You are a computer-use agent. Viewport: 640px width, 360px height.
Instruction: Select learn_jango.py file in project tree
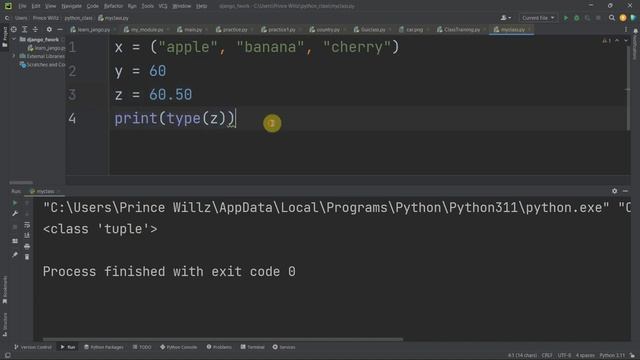46,48
